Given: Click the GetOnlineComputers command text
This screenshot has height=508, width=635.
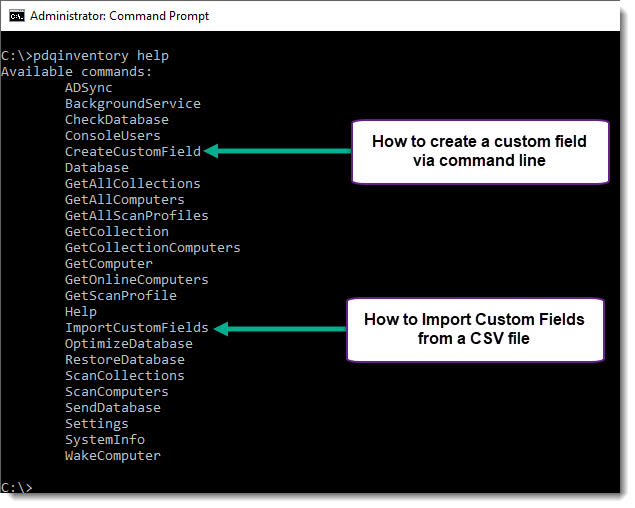Looking at the screenshot, I should (137, 280).
